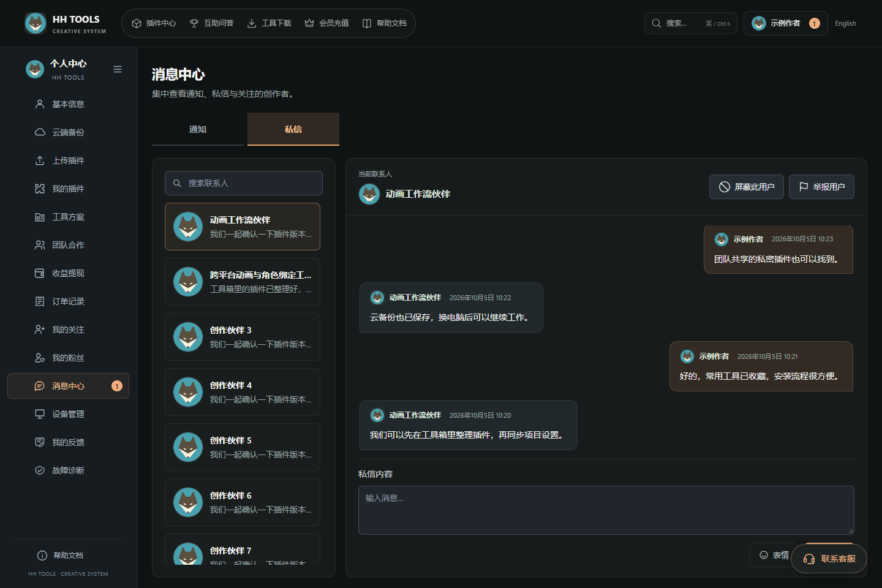The height and width of the screenshot is (588, 882).
Task: Open chat with 创作伙伴 4
Action: tap(243, 392)
